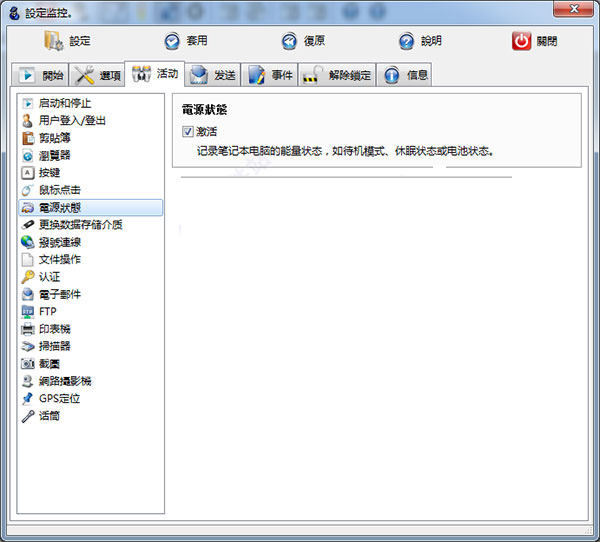Select the 掃描器 scanner icon
Screen dimensions: 600x542
28,346
